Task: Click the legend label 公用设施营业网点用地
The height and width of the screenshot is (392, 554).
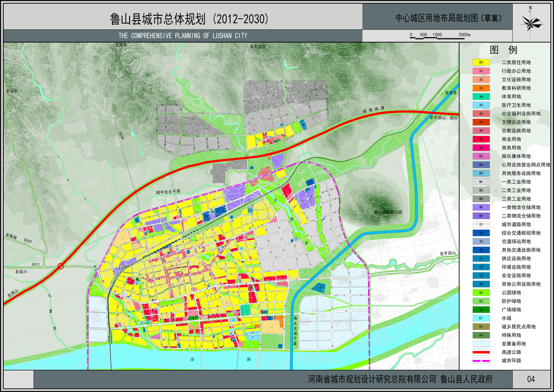Action: 526,165
